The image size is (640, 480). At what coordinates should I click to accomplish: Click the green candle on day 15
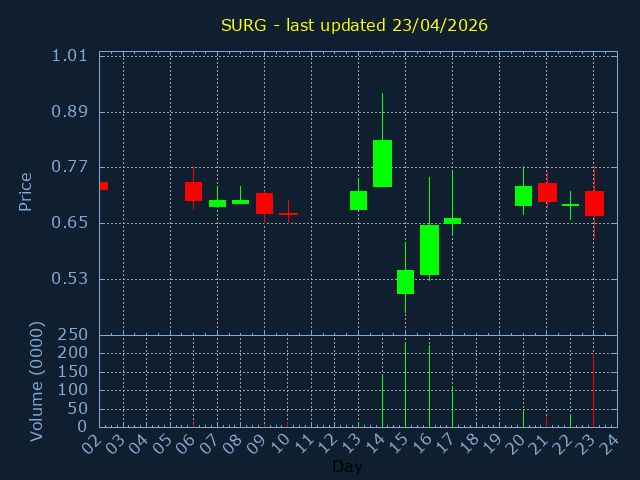(x=405, y=281)
